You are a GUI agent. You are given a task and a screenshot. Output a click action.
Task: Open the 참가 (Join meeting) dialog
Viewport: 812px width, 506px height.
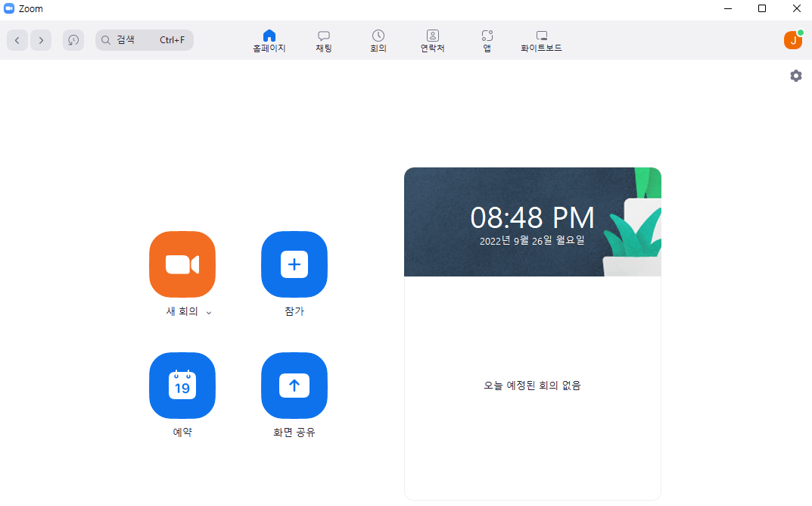294,264
